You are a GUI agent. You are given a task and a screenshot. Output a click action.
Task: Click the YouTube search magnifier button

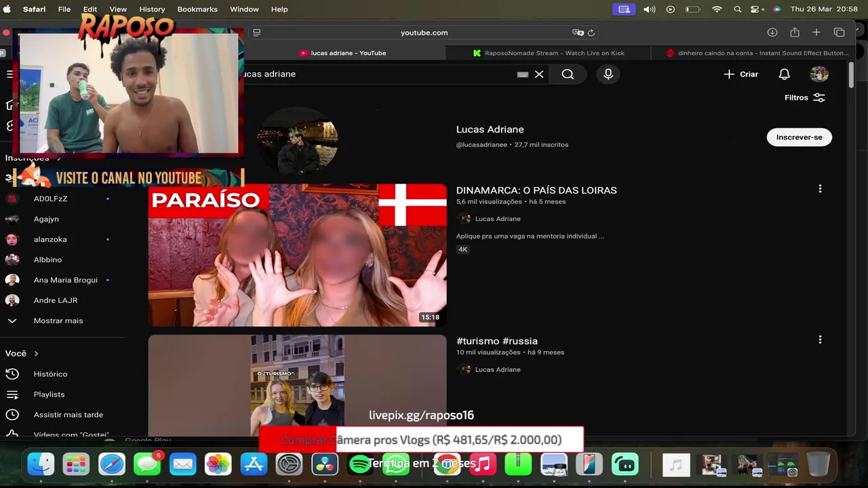[x=568, y=74]
